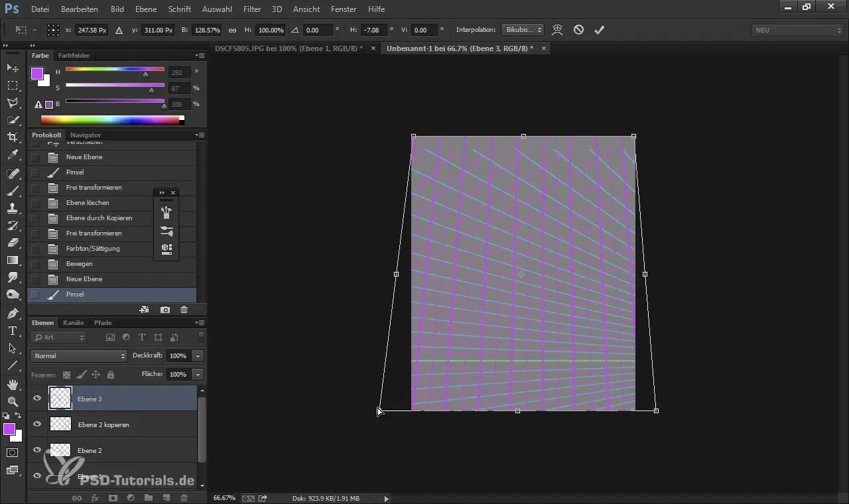Swap foreground and background colors
Viewport: 849px width, 504px height.
(x=18, y=416)
